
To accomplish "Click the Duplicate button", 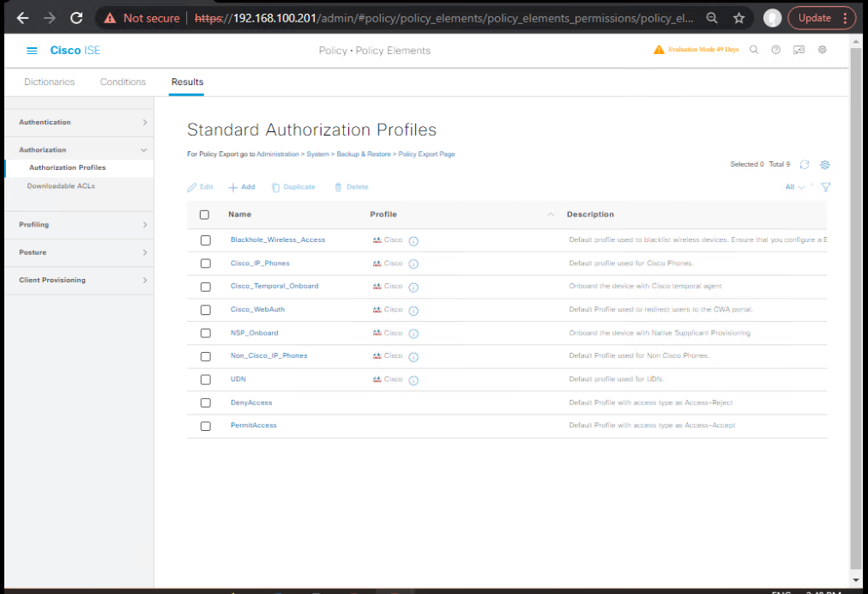I will tap(293, 187).
